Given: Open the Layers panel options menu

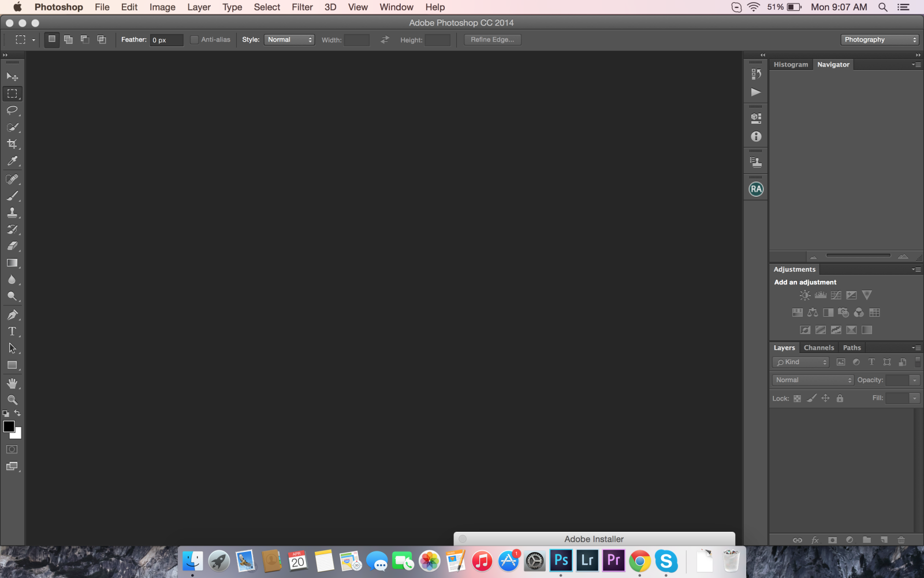Looking at the screenshot, I should (916, 348).
